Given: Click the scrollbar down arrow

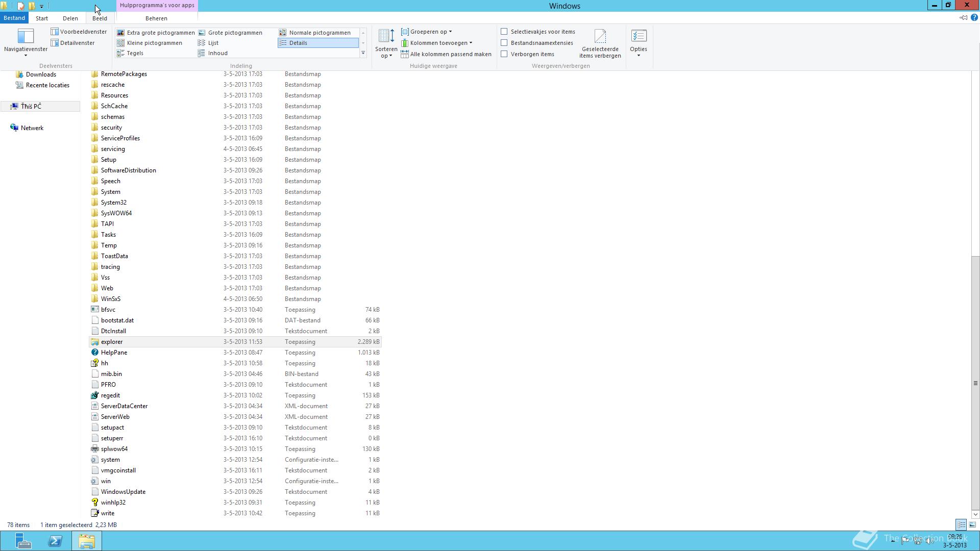Looking at the screenshot, I should (975, 514).
